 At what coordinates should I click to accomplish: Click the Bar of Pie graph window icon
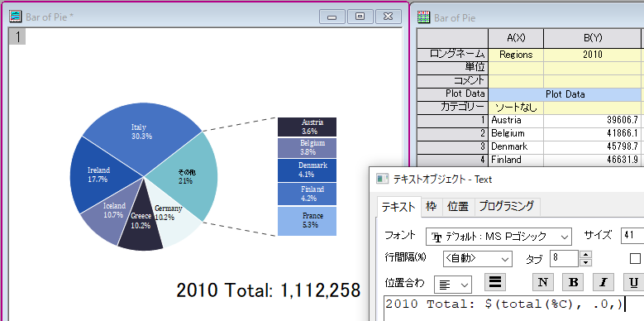click(x=15, y=16)
